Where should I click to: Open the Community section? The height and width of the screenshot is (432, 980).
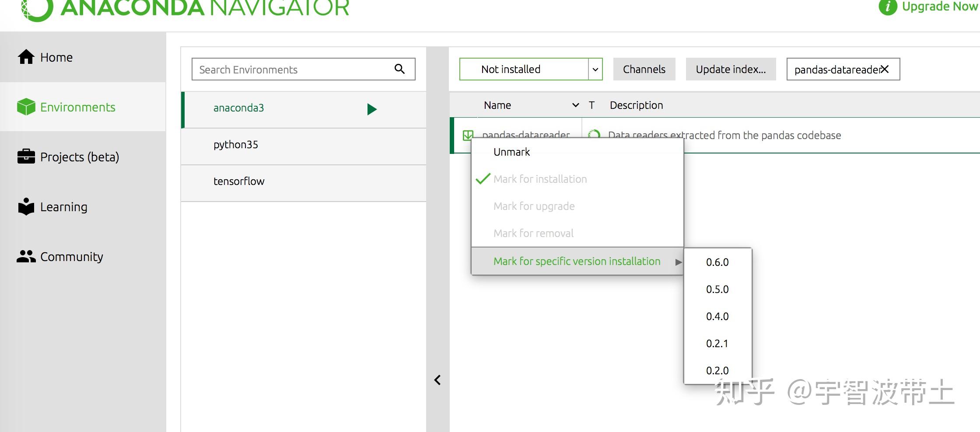tap(72, 257)
